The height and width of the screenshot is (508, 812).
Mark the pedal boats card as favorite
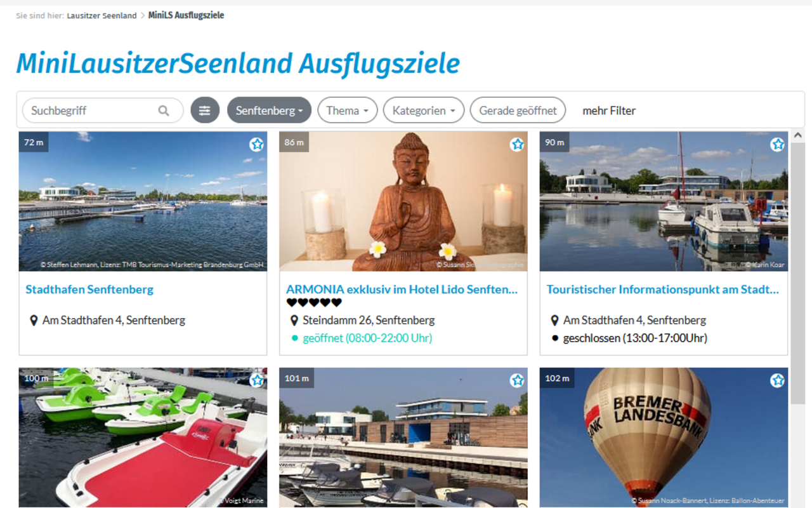[256, 380]
